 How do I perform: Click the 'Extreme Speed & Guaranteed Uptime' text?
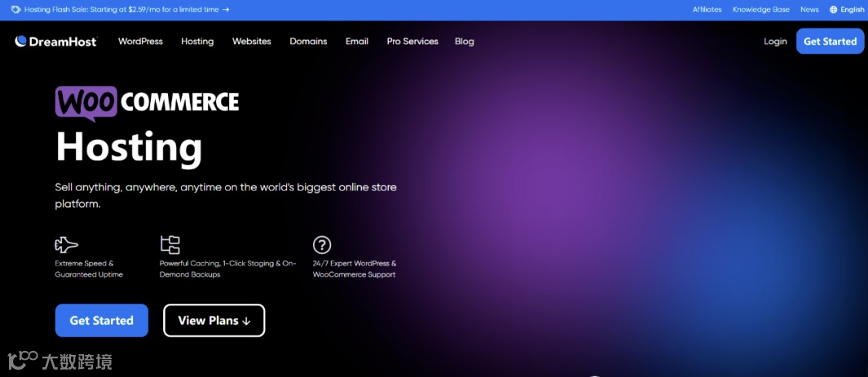click(89, 270)
